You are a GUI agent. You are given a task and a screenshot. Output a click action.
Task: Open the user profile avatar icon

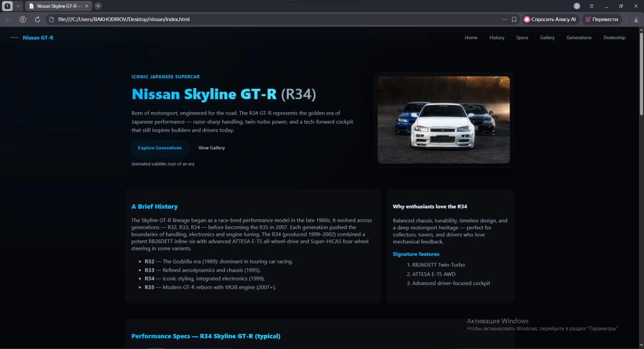[577, 6]
